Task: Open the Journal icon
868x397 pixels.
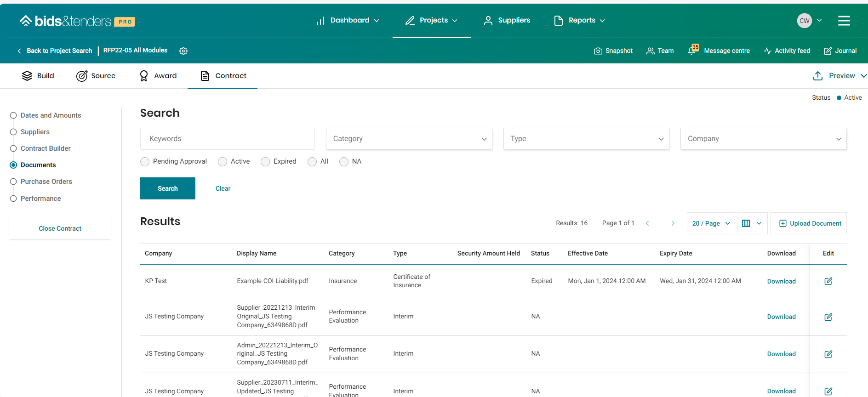Action: click(x=828, y=51)
